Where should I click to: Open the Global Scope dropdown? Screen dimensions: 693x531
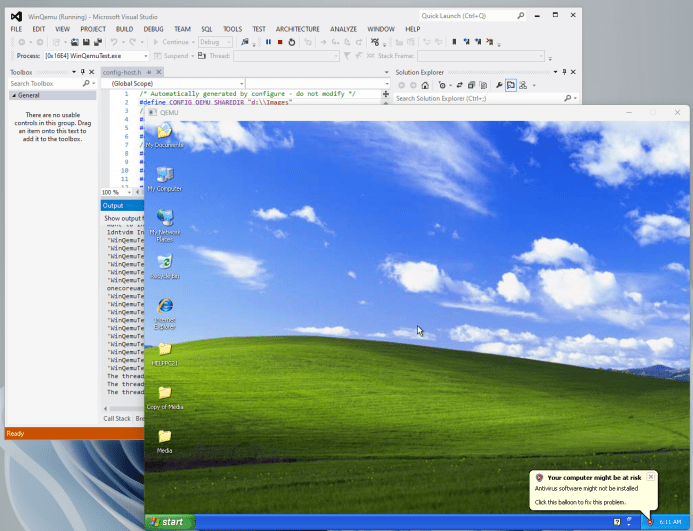click(x=241, y=83)
